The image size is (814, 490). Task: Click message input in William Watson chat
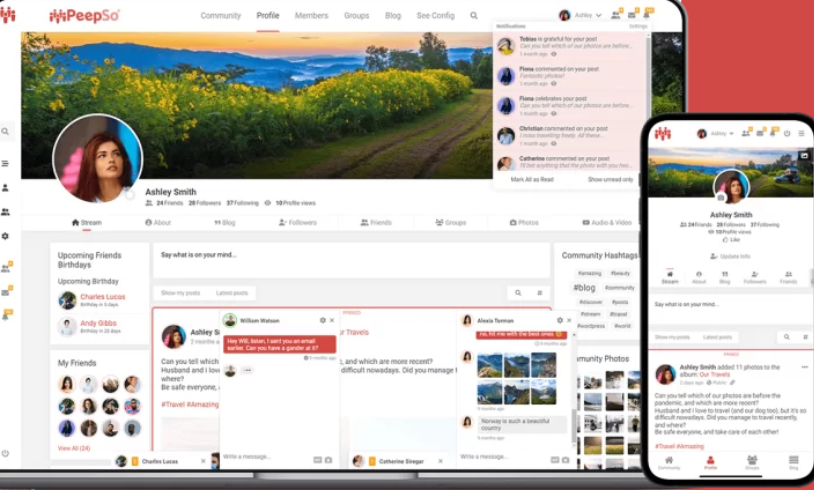click(x=266, y=457)
